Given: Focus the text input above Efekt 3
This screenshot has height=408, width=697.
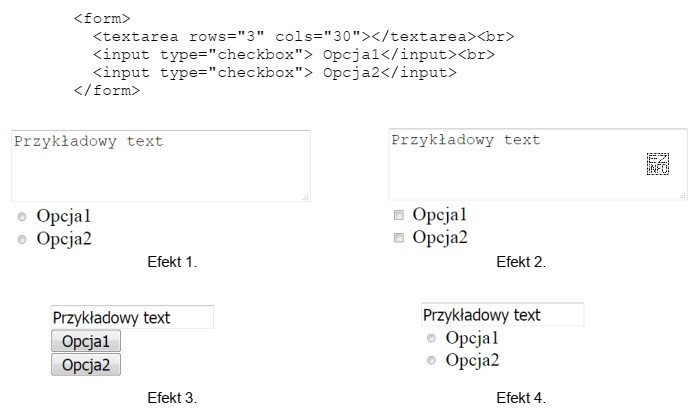Looking at the screenshot, I should click(x=132, y=318).
